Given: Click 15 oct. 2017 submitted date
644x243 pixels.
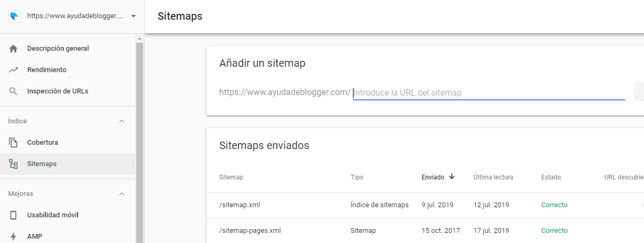Looking at the screenshot, I should [441, 231].
